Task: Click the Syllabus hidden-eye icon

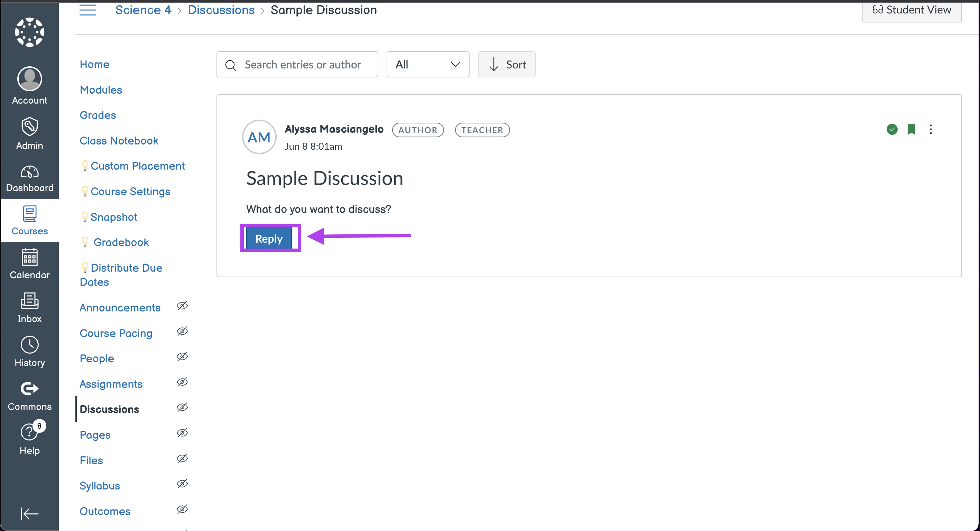Action: pyautogui.click(x=182, y=484)
